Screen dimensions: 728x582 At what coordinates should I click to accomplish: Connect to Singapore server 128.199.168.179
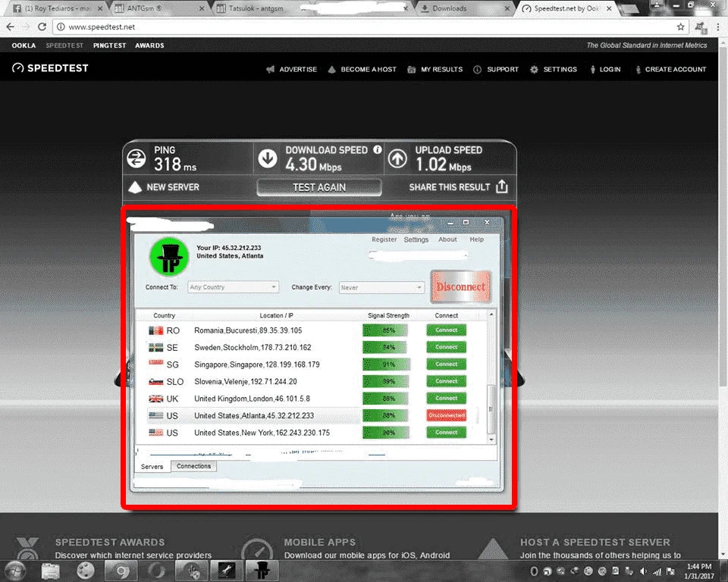[446, 365]
